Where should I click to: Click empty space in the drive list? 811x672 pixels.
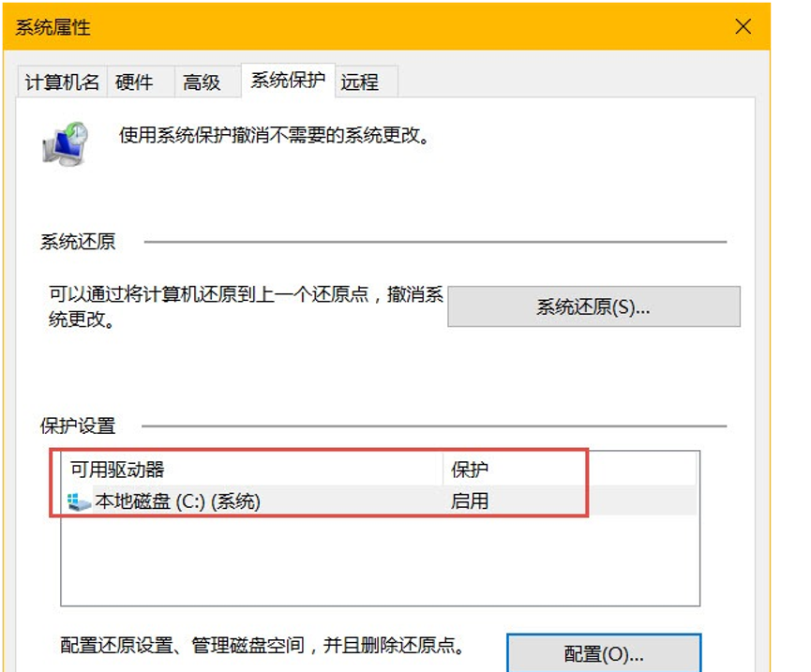tap(375, 562)
